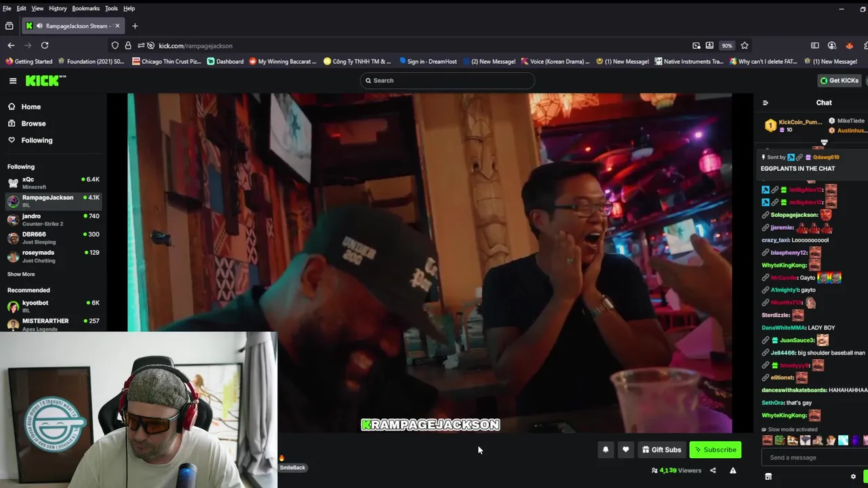Open the Kick sidebar hamburger menu
This screenshot has width=868, height=488.
click(x=13, y=81)
